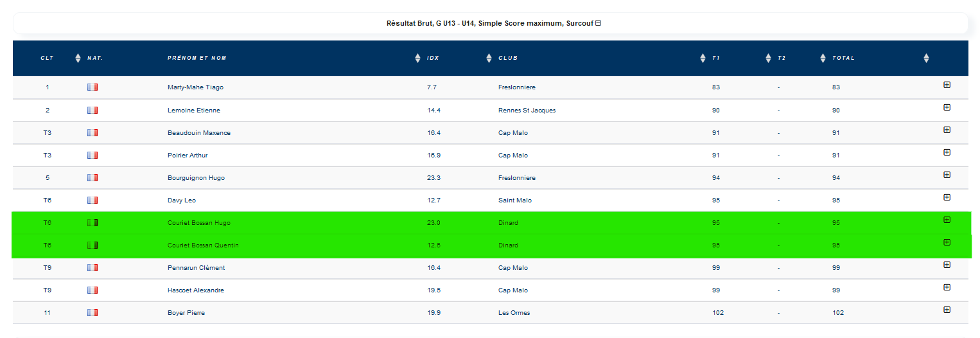Click the Résultat Brut title text

pos(489,23)
